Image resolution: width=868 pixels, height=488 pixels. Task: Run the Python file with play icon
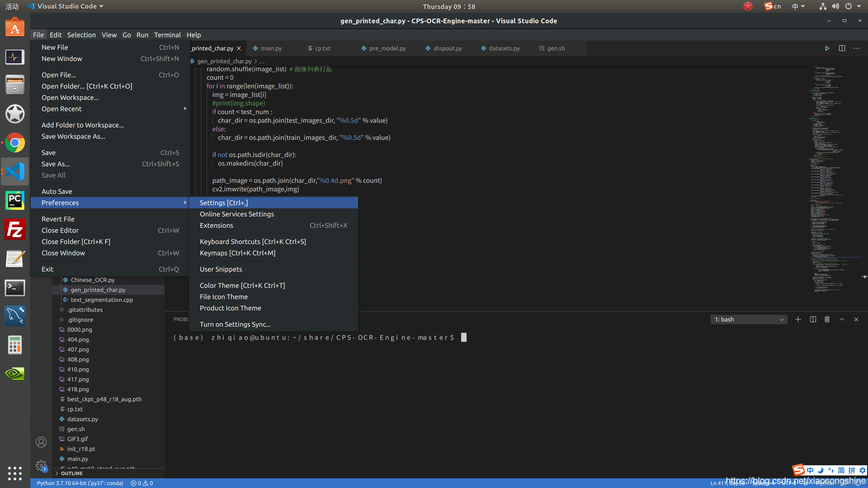click(827, 48)
